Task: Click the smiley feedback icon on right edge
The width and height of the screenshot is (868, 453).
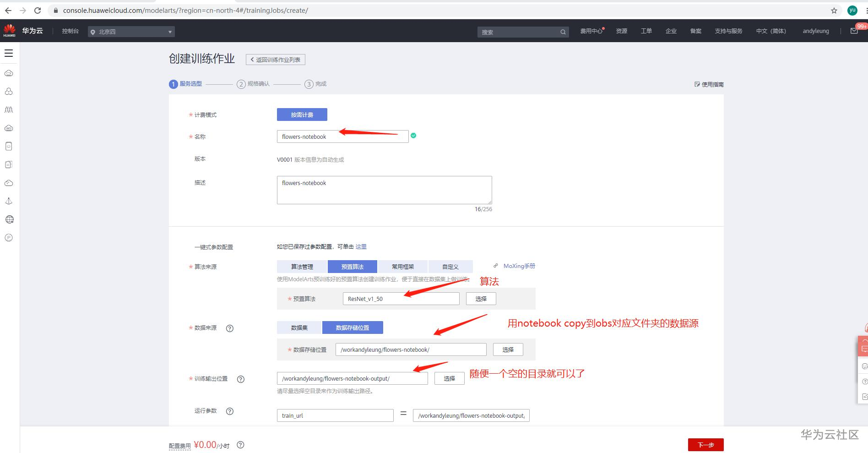Action: [x=864, y=366]
